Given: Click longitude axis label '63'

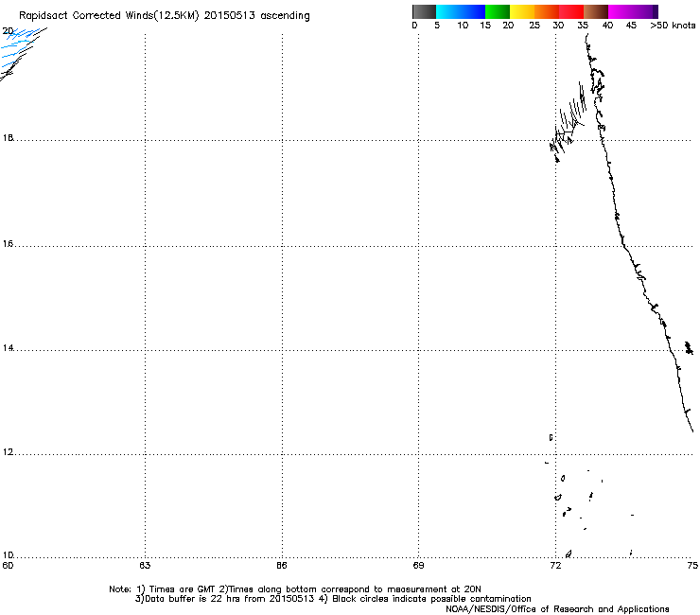Looking at the screenshot, I should tap(145, 566).
